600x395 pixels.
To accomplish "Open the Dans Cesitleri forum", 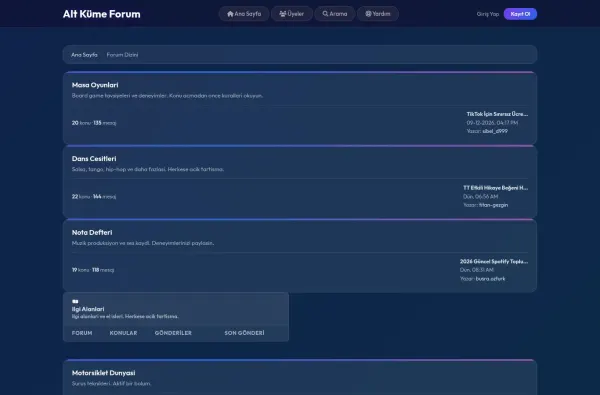I will (x=94, y=158).
